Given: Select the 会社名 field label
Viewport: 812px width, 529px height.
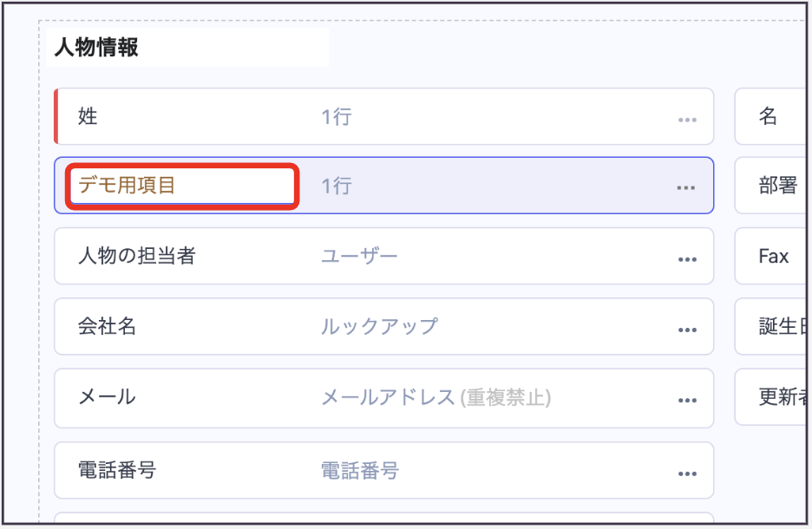Looking at the screenshot, I should pos(107,327).
